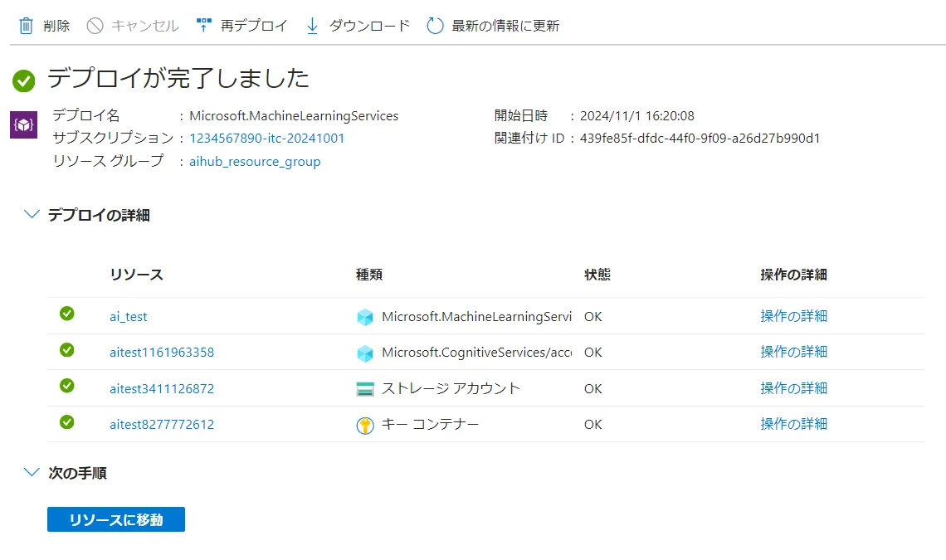Click the redeploy icon in toolbar

204,26
